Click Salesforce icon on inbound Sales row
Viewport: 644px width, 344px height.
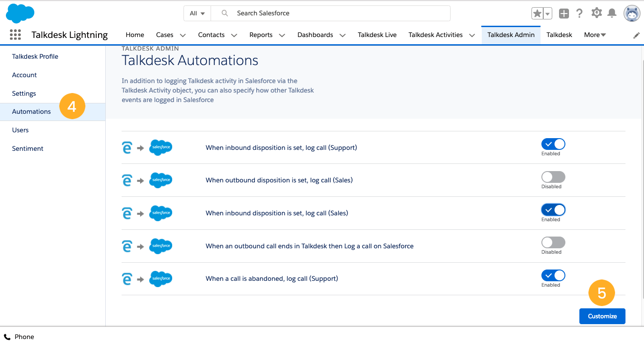tap(161, 213)
